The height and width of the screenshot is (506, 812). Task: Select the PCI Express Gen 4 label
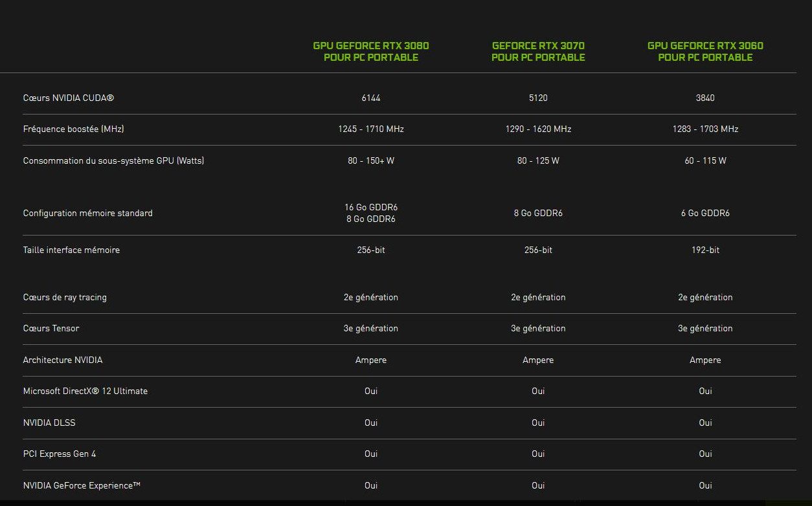click(60, 454)
